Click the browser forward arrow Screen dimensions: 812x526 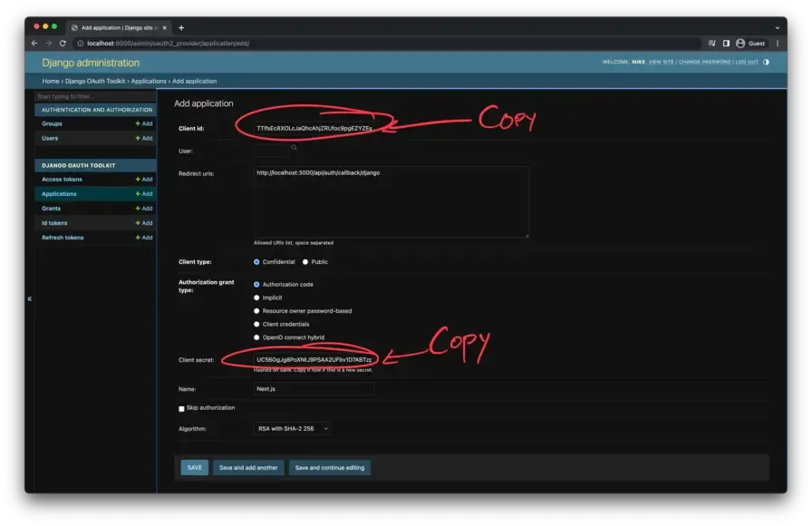[48, 44]
